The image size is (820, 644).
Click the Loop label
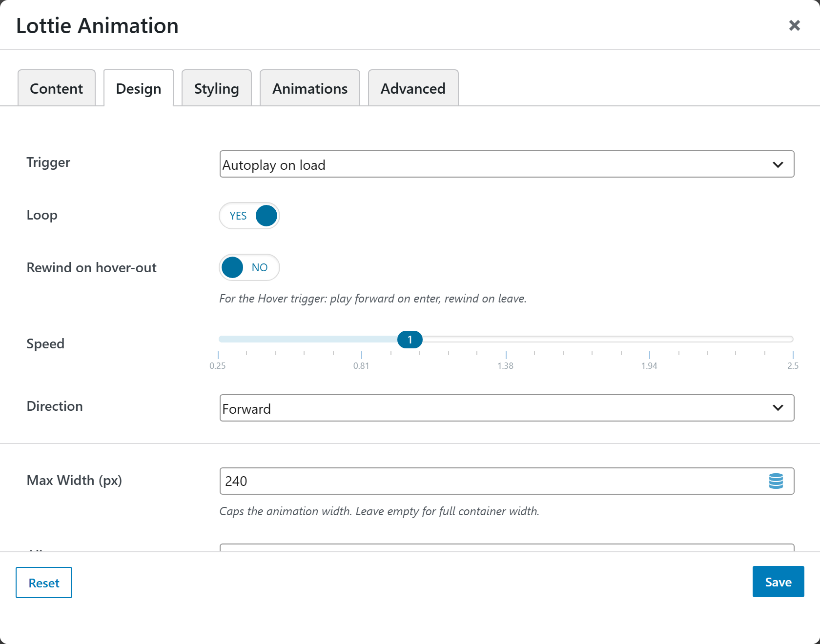click(x=42, y=215)
